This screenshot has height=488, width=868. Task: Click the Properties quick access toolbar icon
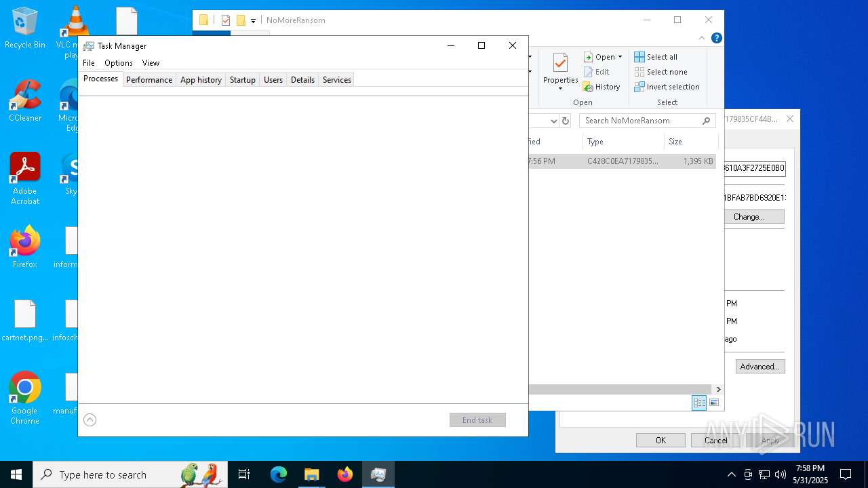pyautogui.click(x=226, y=20)
